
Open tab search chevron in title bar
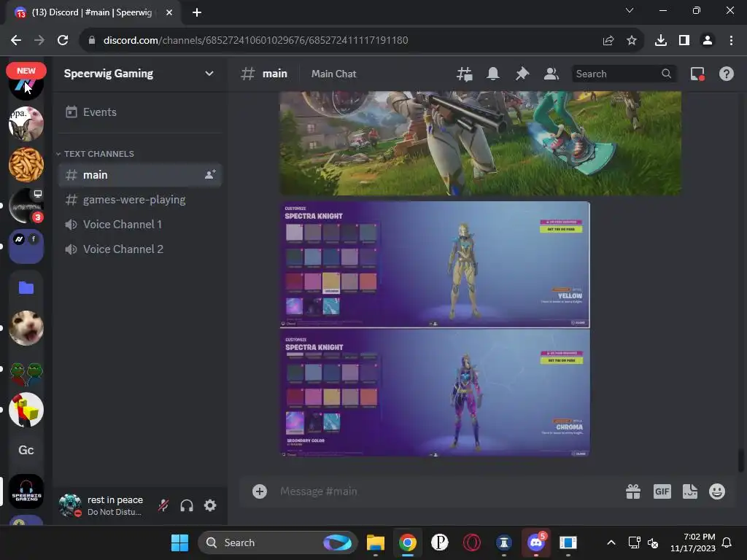pos(630,10)
